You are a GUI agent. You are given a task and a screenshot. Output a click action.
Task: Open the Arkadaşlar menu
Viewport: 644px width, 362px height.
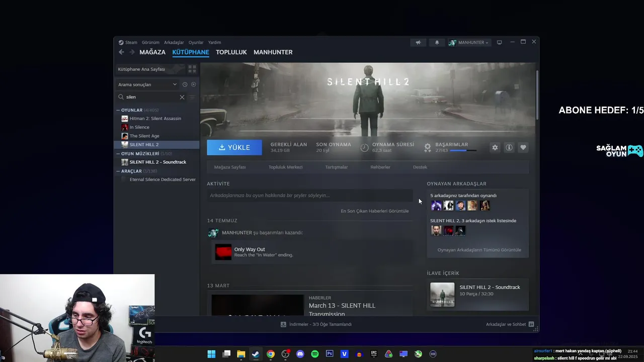174,43
